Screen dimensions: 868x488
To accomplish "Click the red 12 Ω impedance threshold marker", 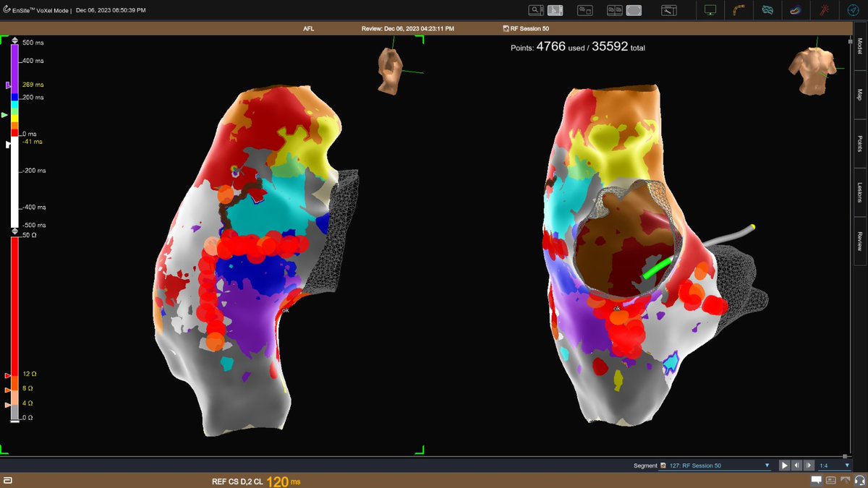I will tap(8, 376).
